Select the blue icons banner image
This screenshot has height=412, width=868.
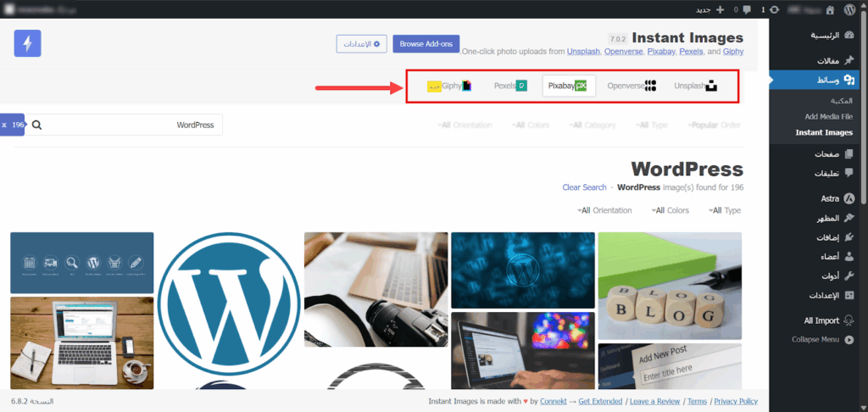click(x=82, y=263)
